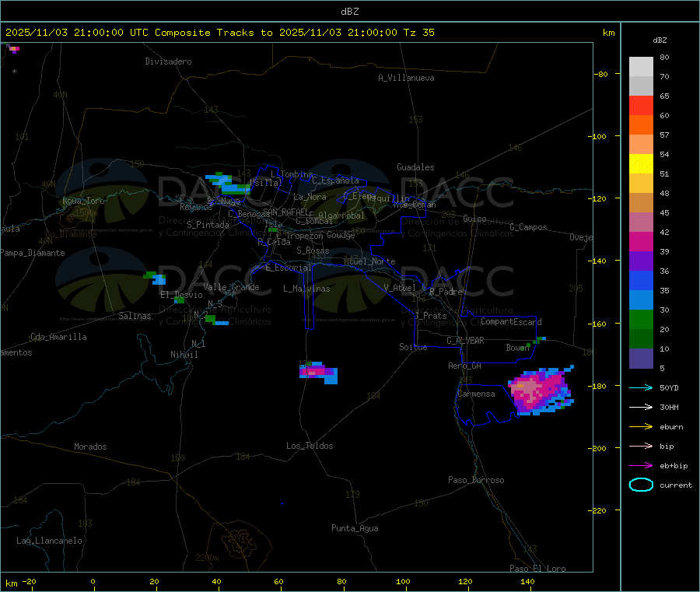
Task: Click the G_Campos map label
Action: pos(529,227)
